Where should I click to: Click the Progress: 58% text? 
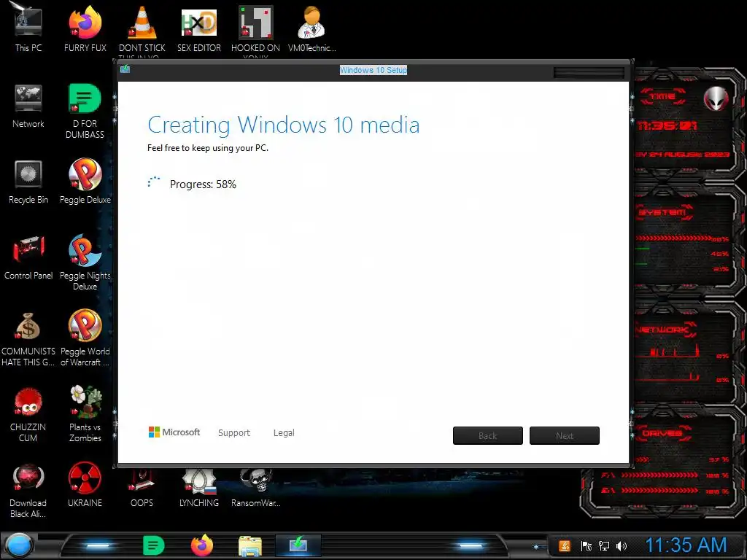click(203, 184)
